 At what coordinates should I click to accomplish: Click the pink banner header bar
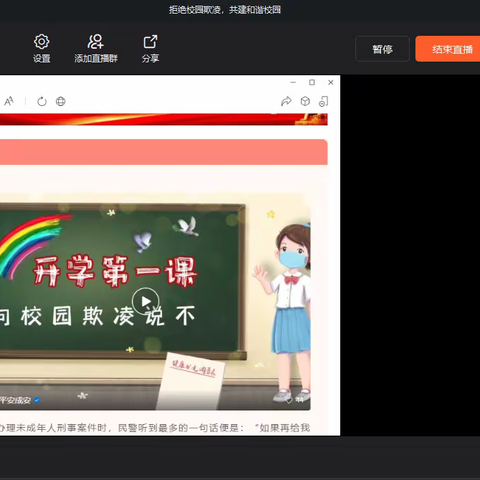pyautogui.click(x=164, y=152)
